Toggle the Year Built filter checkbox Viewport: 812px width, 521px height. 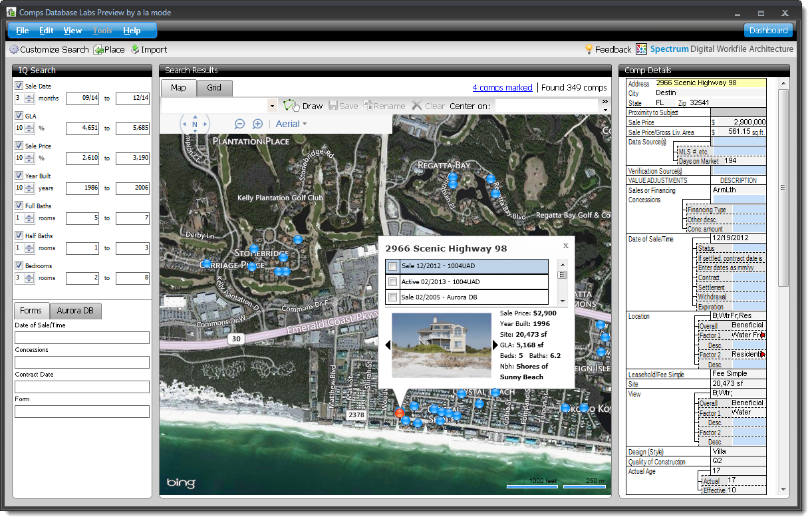(19, 176)
